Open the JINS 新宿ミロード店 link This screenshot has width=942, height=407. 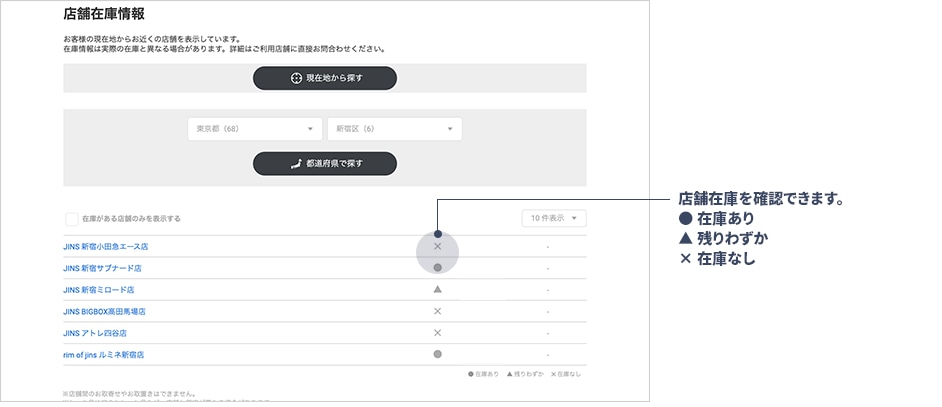click(x=99, y=290)
